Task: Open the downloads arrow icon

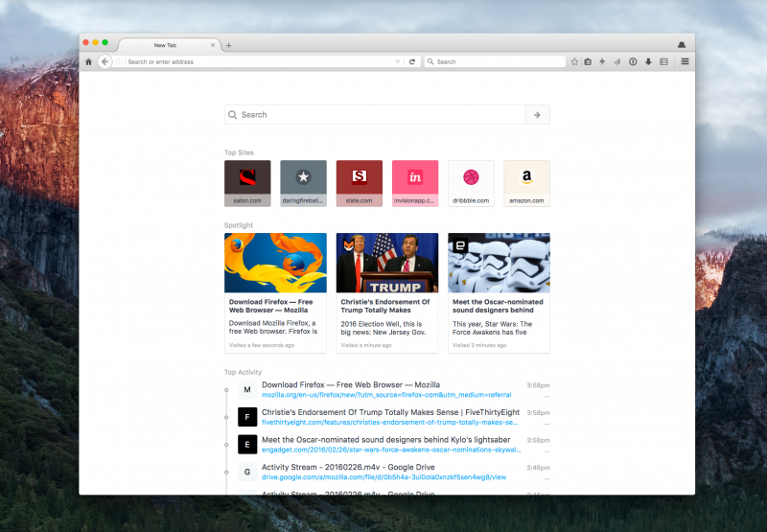Action: 648,61
